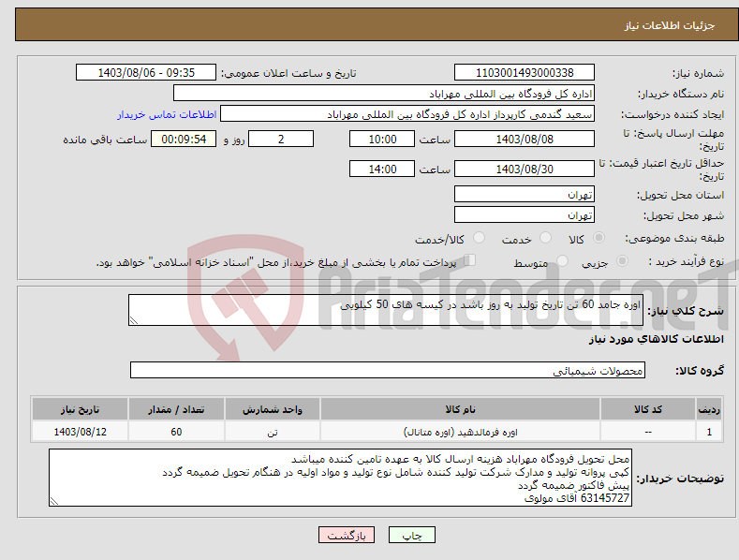Click the general need description textarea
This screenshot has height=560, width=739.
coord(386,310)
